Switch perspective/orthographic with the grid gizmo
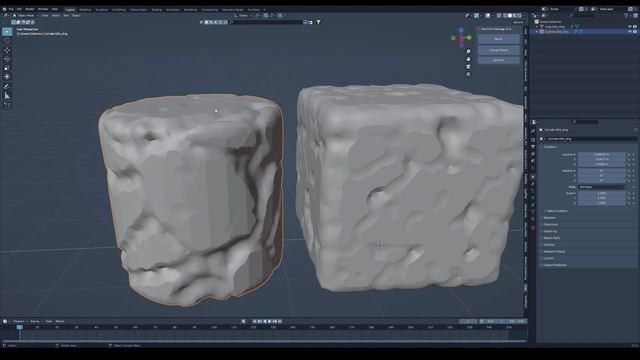This screenshot has width=640, height=360. pos(468,74)
